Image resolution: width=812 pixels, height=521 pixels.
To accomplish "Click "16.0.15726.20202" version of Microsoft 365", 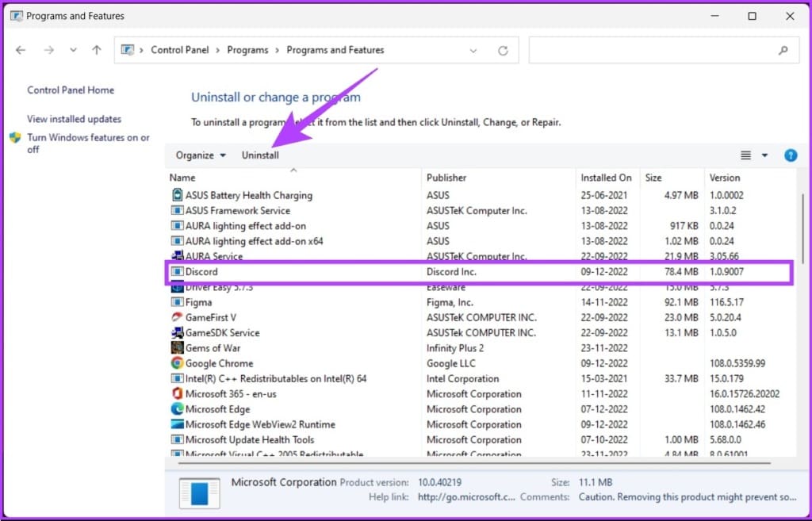I will (744, 394).
